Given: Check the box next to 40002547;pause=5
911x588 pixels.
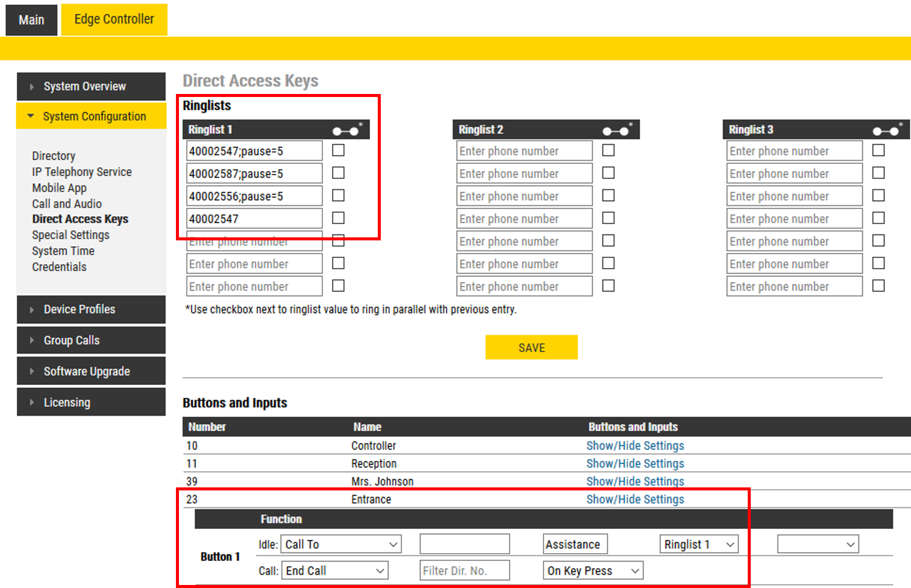Looking at the screenshot, I should pos(339,150).
